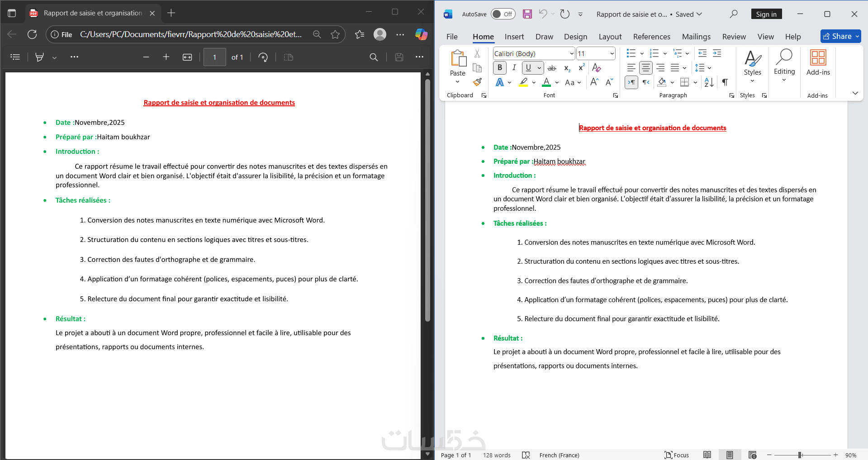The height and width of the screenshot is (460, 868).
Task: Expand the Styles gallery
Action: 753,66
